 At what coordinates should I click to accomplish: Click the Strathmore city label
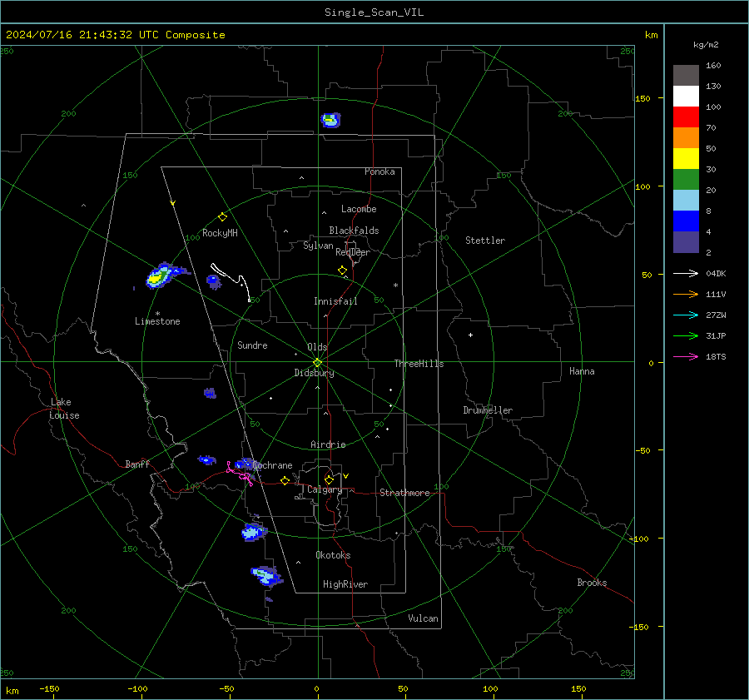click(404, 493)
